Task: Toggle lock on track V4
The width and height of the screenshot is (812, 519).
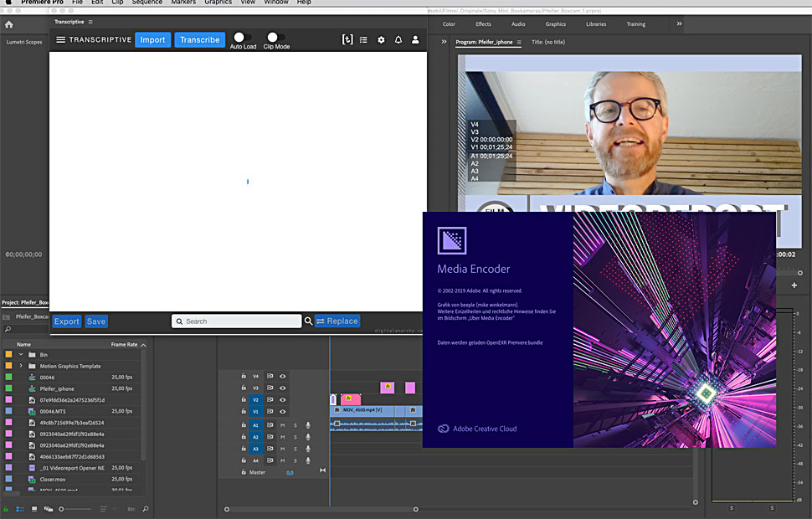Action: pos(244,376)
